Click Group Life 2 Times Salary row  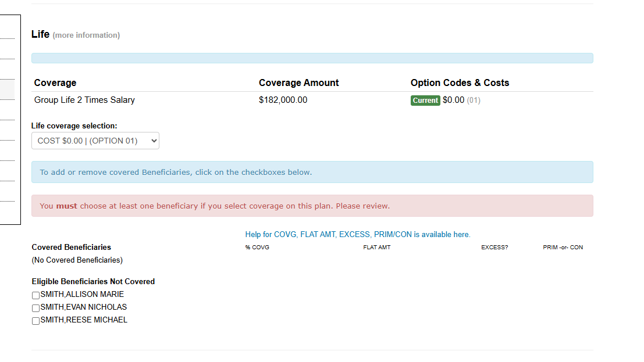pyautogui.click(x=84, y=100)
